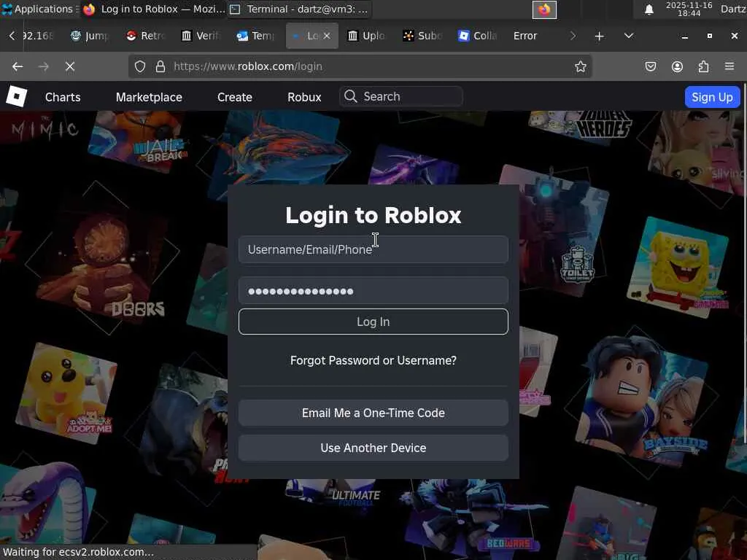The width and height of the screenshot is (747, 560).
Task: Open the Marketplace page
Action: coord(149,97)
